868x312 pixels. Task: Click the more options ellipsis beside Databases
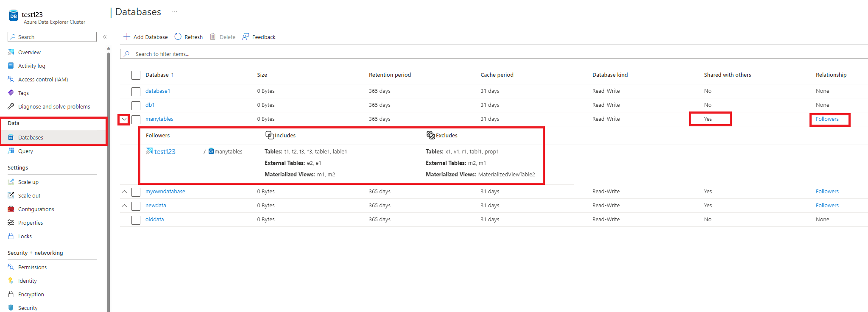click(175, 12)
